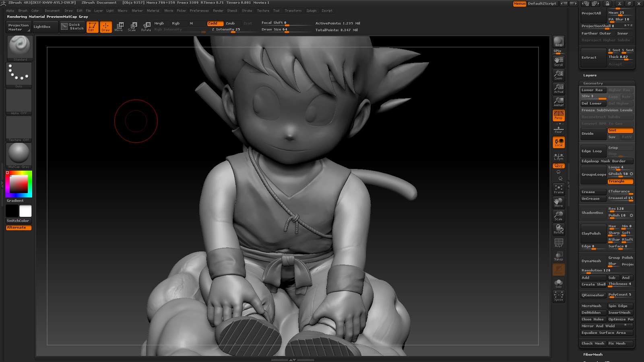Click the QRemesher button

point(593,295)
